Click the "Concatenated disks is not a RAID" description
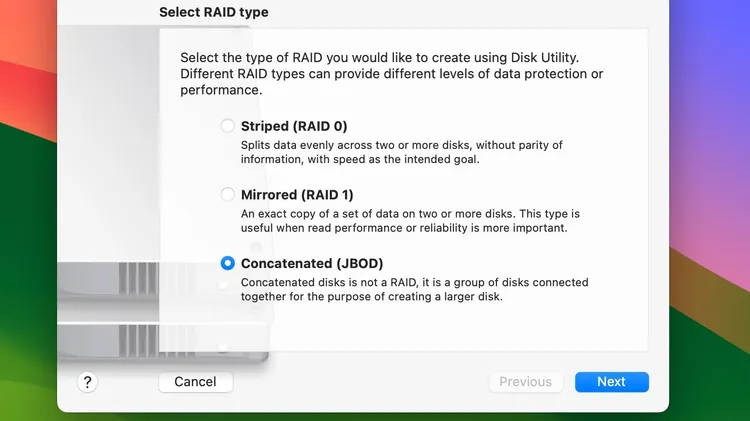Viewport: 750px width, 421px height. tap(415, 289)
